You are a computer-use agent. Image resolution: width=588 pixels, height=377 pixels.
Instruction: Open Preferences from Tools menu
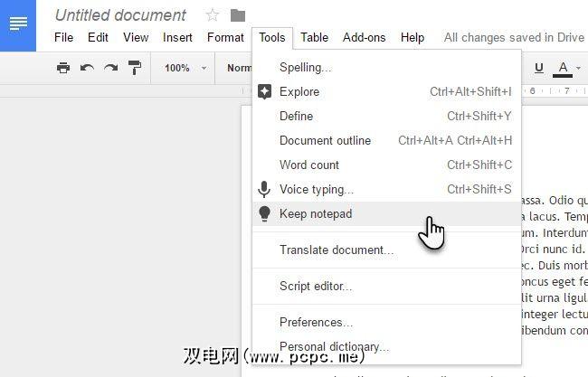[x=387, y=322]
